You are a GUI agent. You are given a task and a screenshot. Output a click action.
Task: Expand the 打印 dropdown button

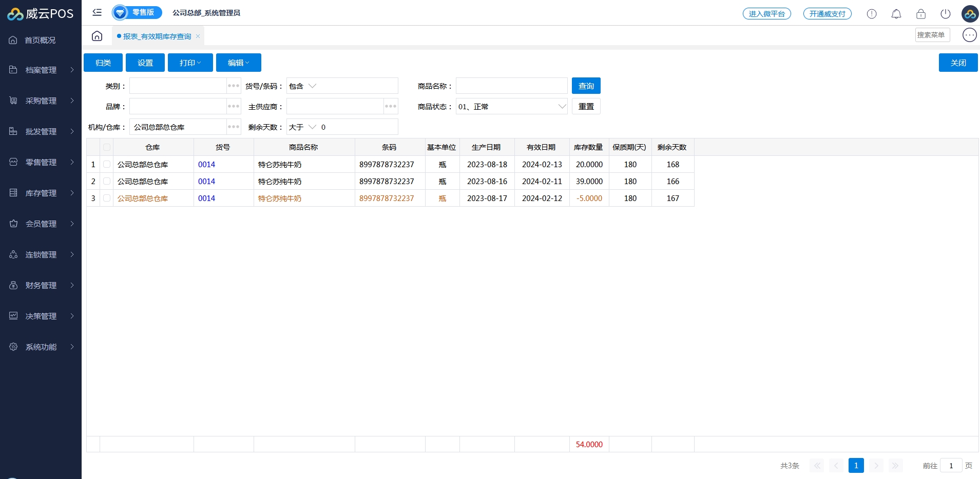pyautogui.click(x=190, y=63)
